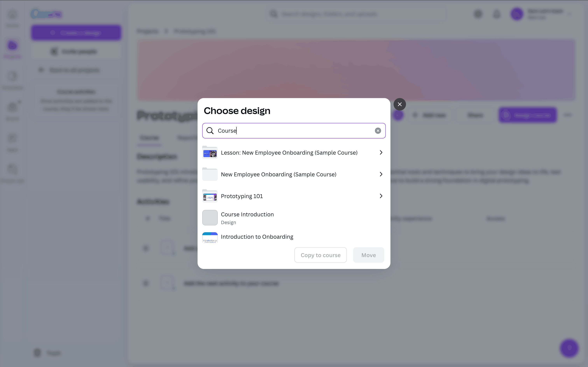Image resolution: width=588 pixels, height=367 pixels.
Task: Click the magnifier icon in search box
Action: point(210,130)
